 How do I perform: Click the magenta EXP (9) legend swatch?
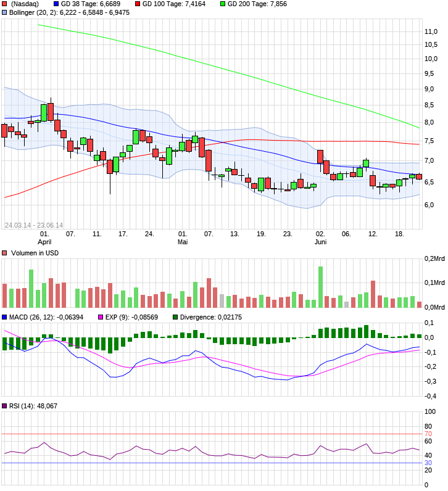(101, 317)
